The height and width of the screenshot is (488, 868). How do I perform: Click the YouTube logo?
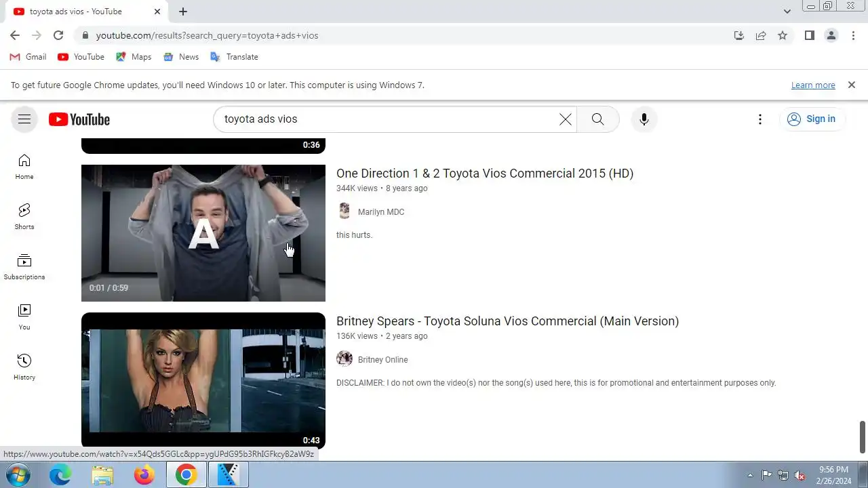79,119
